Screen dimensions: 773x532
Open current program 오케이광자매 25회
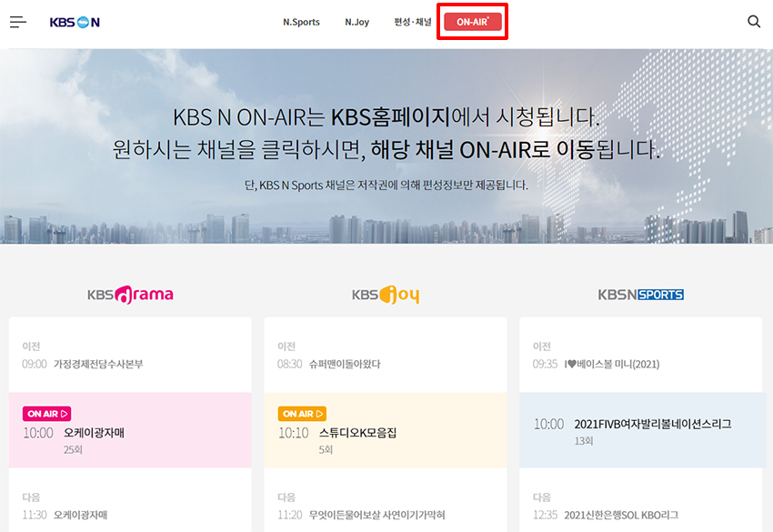(x=130, y=430)
